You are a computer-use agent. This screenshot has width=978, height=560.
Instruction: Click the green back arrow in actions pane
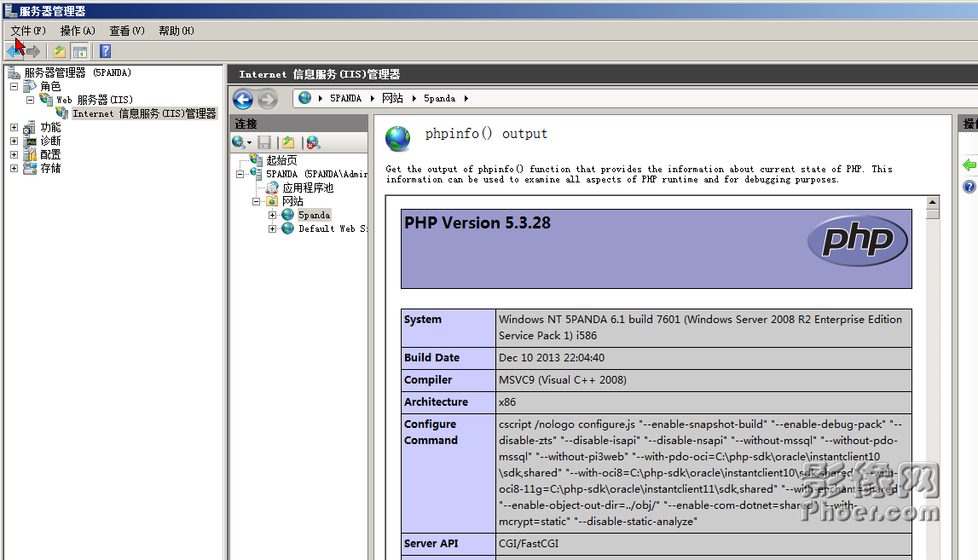click(x=969, y=165)
